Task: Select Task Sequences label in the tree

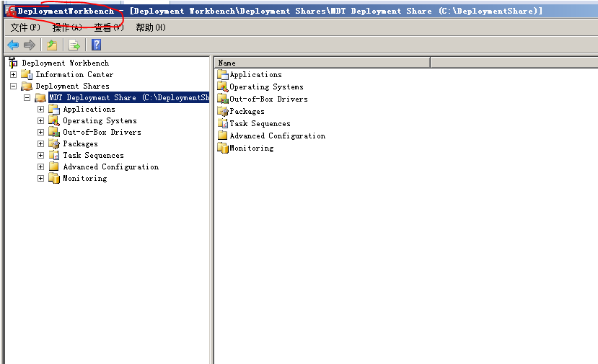Action: pyautogui.click(x=93, y=155)
